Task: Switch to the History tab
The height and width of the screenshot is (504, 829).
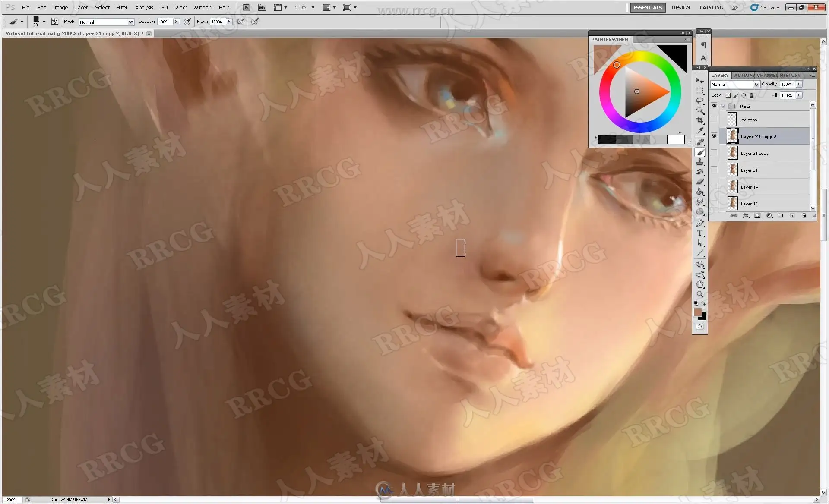Action: tap(790, 75)
